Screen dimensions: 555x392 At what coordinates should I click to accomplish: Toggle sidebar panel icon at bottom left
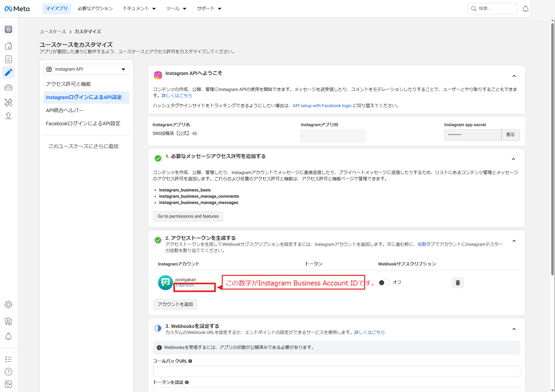click(8, 384)
